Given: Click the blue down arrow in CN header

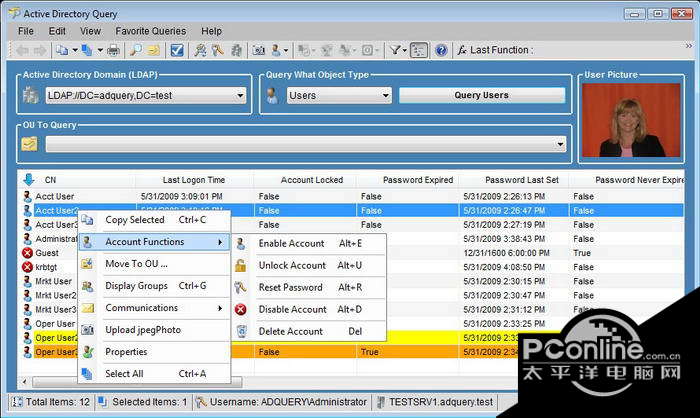Looking at the screenshot, I should [x=29, y=180].
